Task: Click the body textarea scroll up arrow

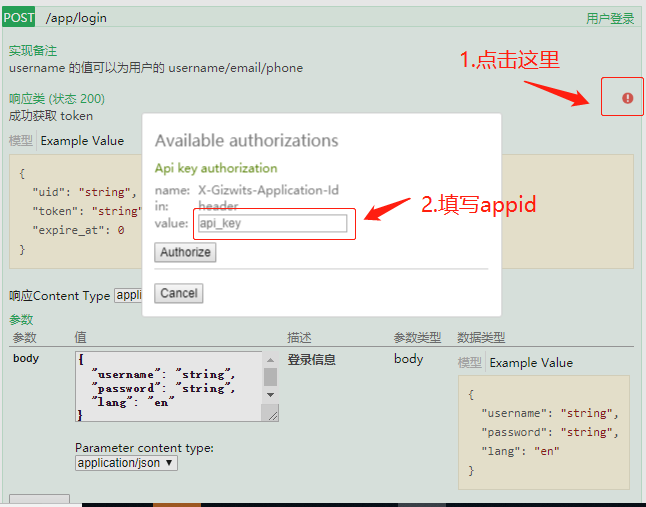Action: pyautogui.click(x=270, y=358)
